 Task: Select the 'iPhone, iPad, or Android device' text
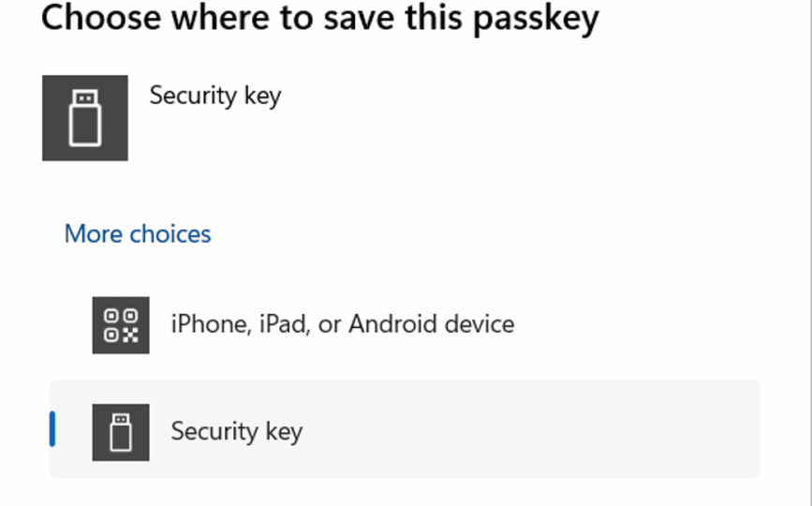[x=342, y=325]
